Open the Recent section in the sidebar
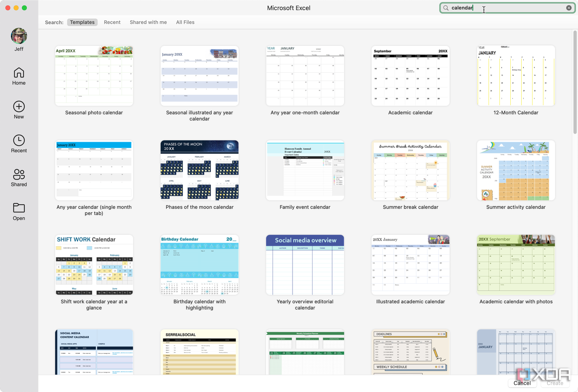This screenshot has height=392, width=578. coord(19,144)
